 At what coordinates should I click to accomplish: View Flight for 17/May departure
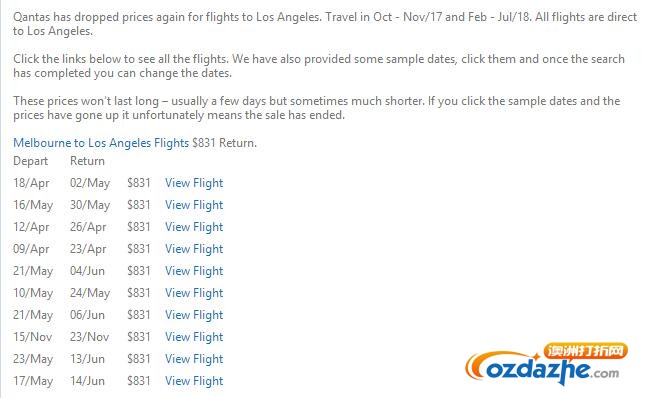pos(194,381)
